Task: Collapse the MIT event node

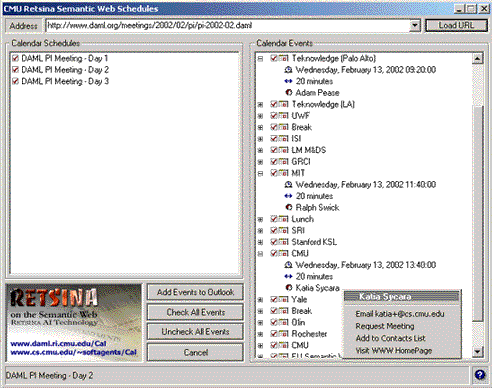Action: click(x=260, y=173)
